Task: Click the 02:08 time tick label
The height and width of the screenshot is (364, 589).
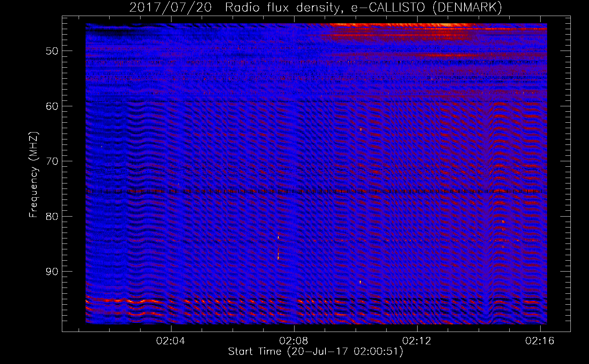Action: click(293, 341)
